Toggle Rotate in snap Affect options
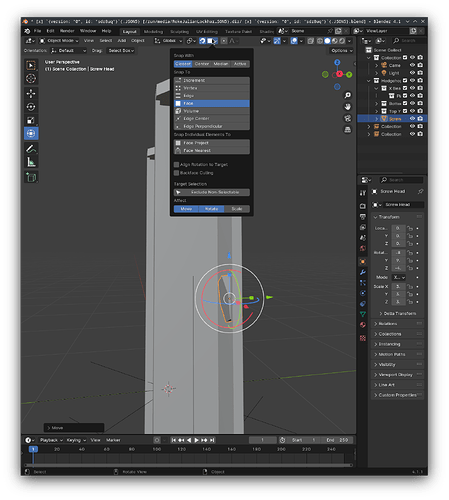The image size is (449, 500). (212, 209)
